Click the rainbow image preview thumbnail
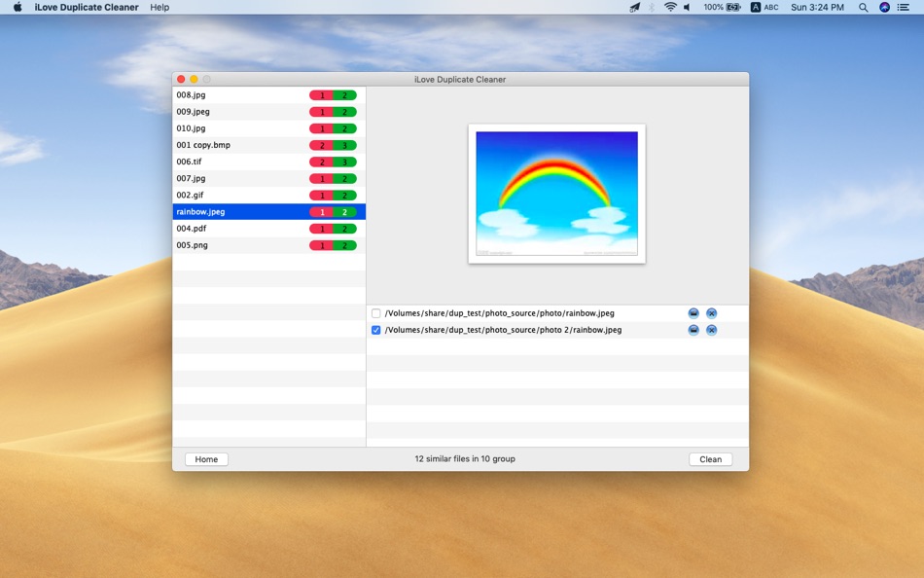The width and height of the screenshot is (924, 578). [x=557, y=194]
